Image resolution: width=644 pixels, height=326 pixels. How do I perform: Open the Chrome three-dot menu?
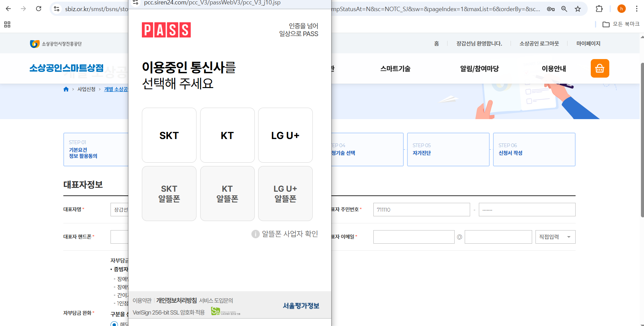pos(637,9)
